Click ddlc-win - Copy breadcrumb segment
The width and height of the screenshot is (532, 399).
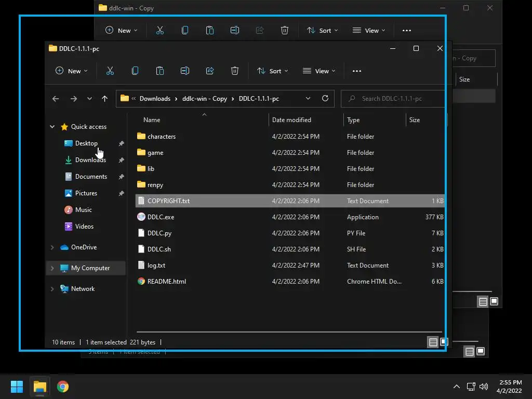click(205, 99)
